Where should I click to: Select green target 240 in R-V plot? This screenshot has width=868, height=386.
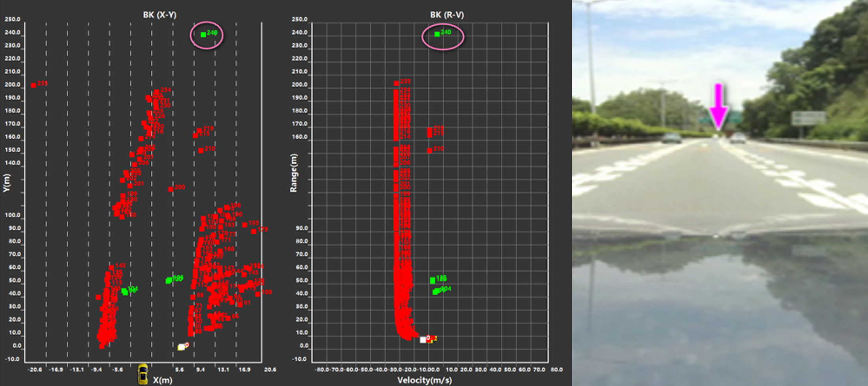click(x=437, y=34)
